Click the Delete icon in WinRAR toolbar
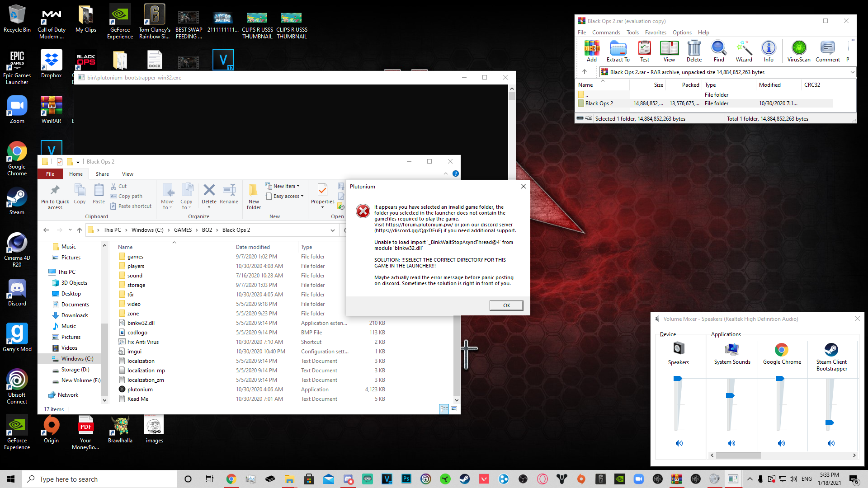The height and width of the screenshot is (488, 868). (x=694, y=51)
